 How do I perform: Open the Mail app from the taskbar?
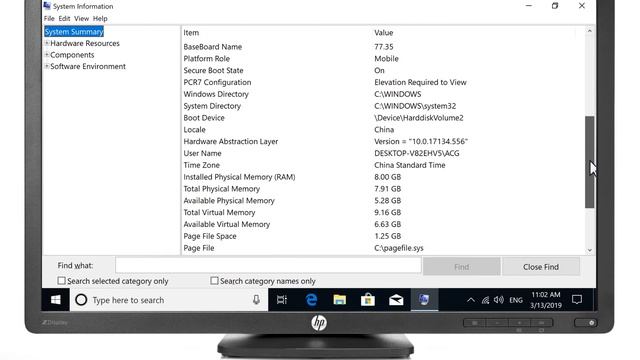coord(396,300)
